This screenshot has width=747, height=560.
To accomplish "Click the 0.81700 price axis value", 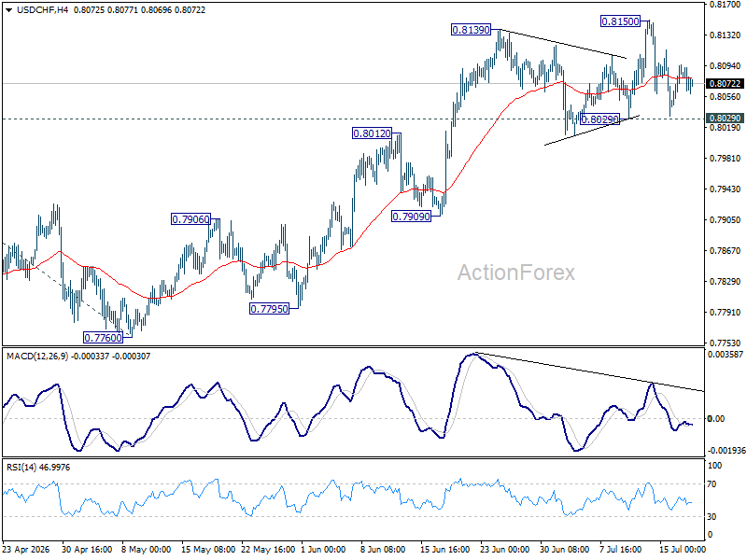I will click(x=726, y=5).
